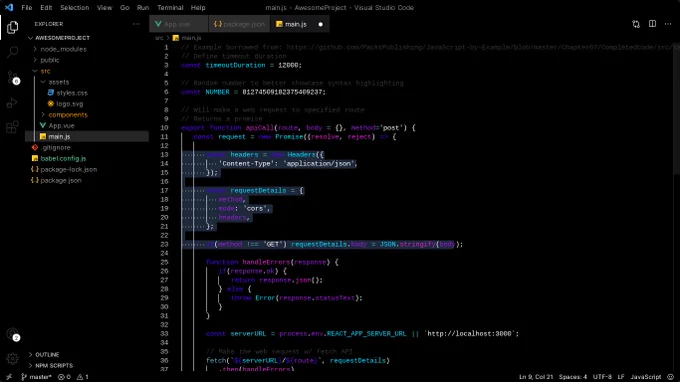The height and width of the screenshot is (382, 680).
Task: Expand the OUTLINE section
Action: (47, 355)
